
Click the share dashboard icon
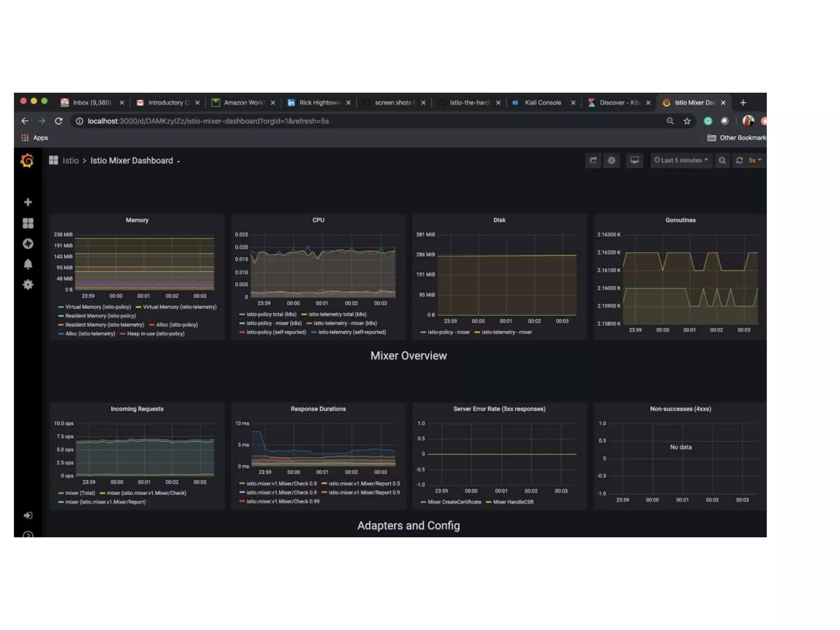coord(593,160)
